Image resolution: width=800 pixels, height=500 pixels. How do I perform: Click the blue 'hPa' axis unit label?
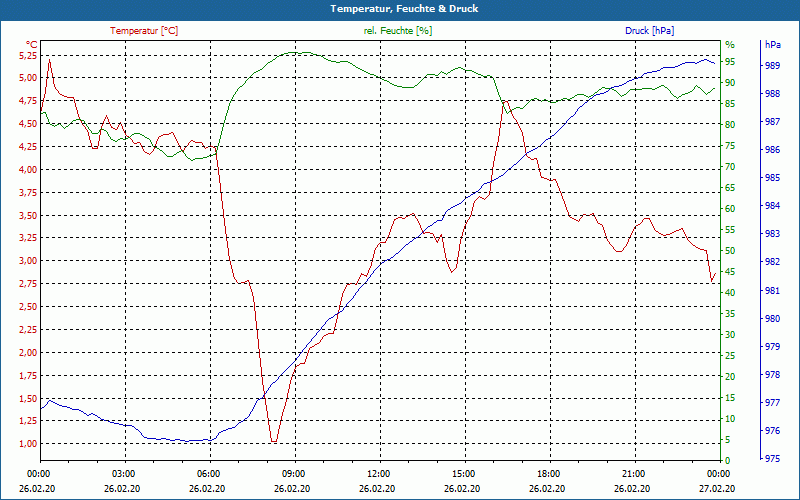click(773, 45)
